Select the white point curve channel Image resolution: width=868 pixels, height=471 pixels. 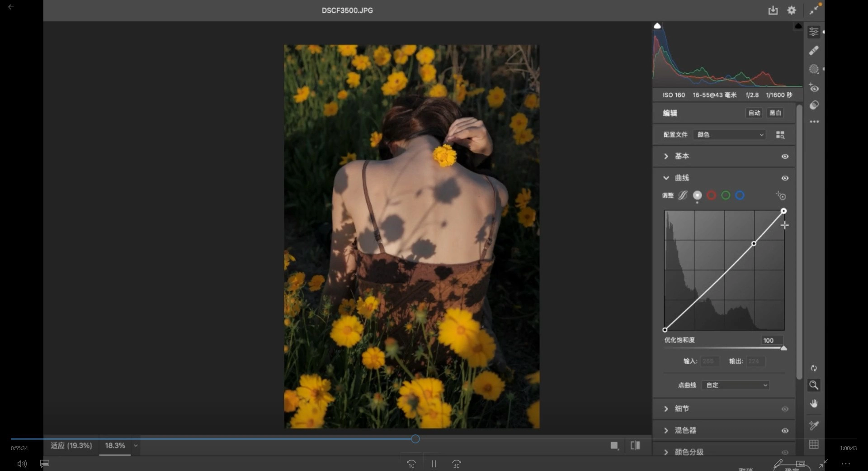tap(697, 195)
